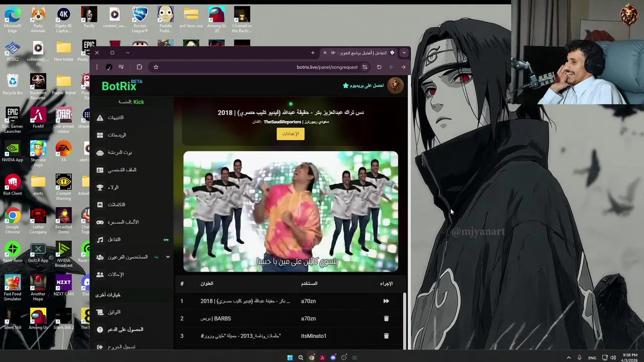644x362 pixels.
Task: Go back in browser history
Action: pos(403,67)
